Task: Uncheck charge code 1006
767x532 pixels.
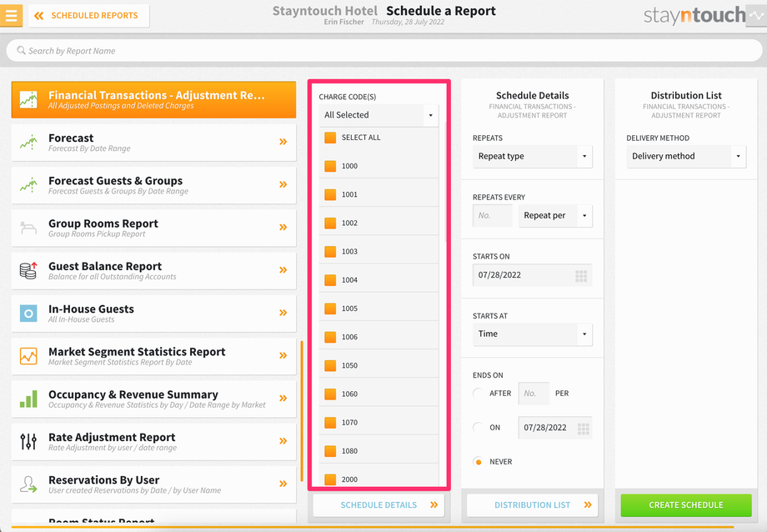Action: pyautogui.click(x=330, y=337)
